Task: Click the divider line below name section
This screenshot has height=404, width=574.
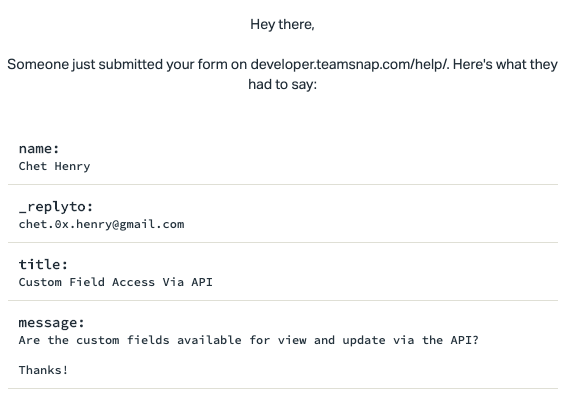Action: pyautogui.click(x=283, y=184)
